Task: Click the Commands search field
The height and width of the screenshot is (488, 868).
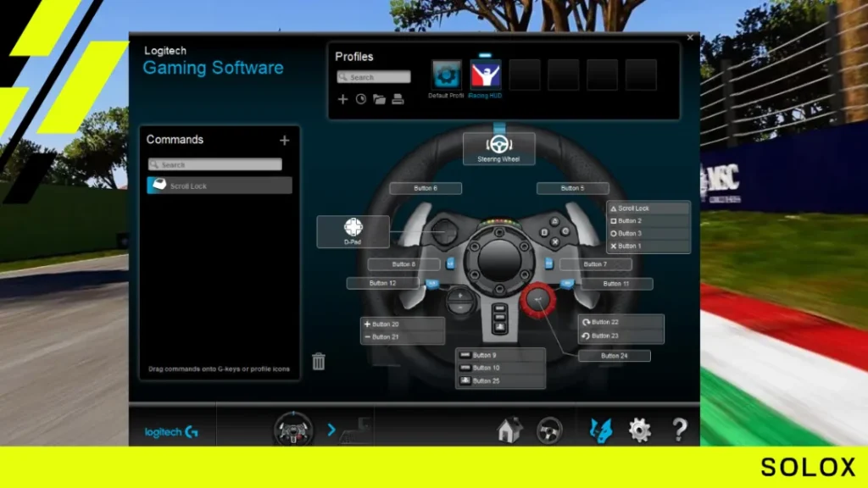Action: click(x=215, y=164)
